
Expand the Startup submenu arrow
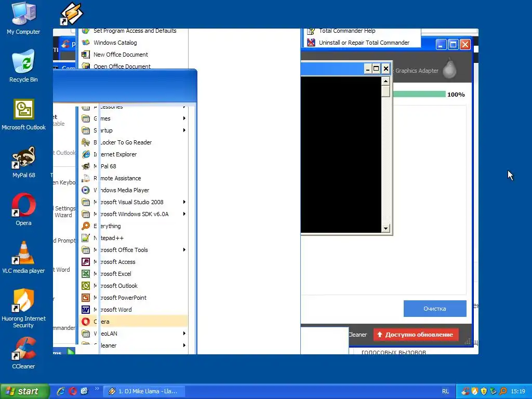click(x=184, y=130)
